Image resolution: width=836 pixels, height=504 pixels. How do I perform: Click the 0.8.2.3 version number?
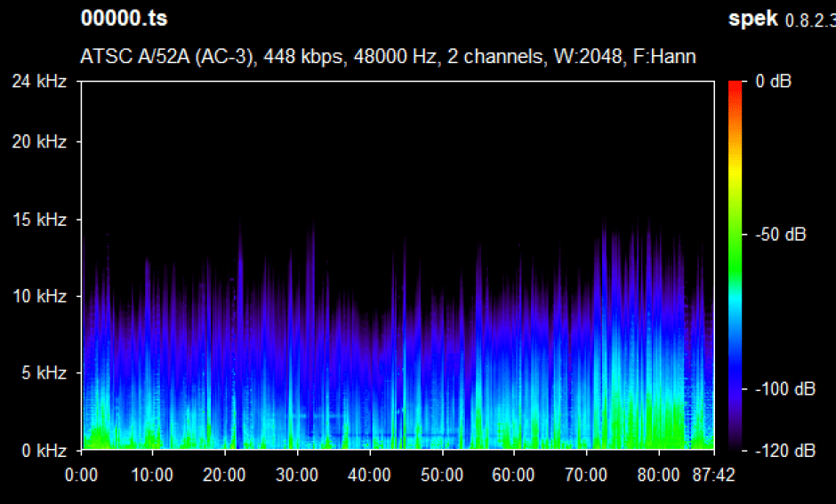click(809, 20)
